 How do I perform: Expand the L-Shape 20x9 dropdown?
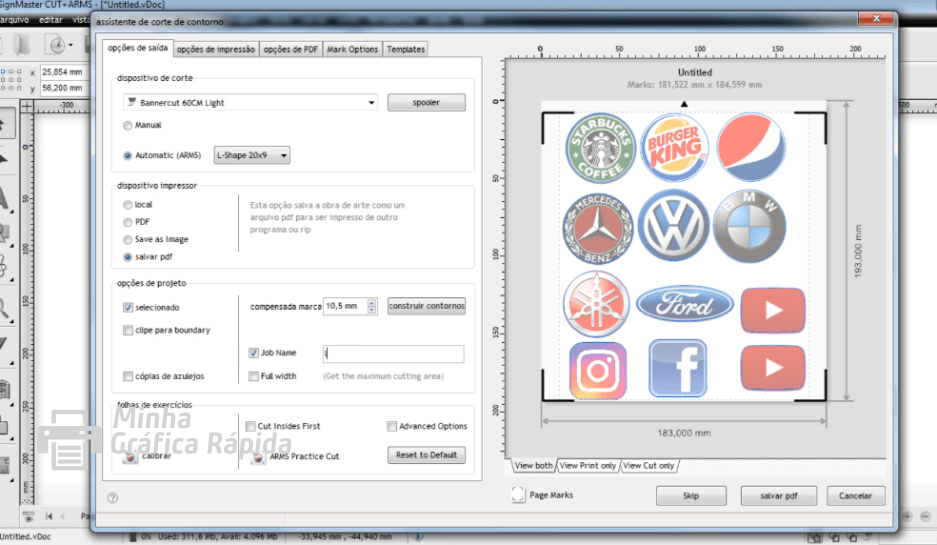click(x=252, y=155)
